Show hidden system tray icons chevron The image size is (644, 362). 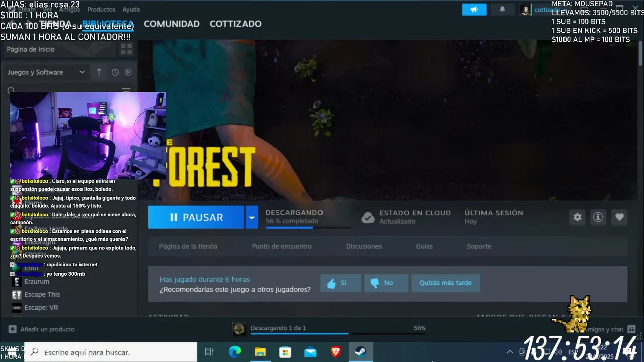(x=509, y=352)
